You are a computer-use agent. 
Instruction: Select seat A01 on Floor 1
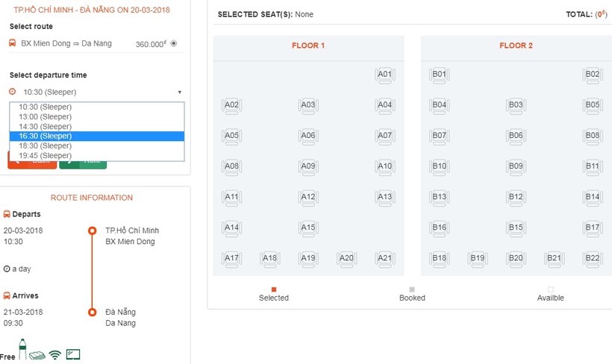pos(384,75)
